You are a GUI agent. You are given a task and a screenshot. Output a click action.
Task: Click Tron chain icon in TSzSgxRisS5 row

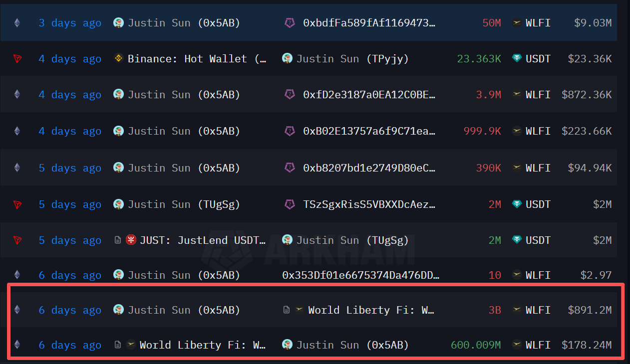coord(17,204)
